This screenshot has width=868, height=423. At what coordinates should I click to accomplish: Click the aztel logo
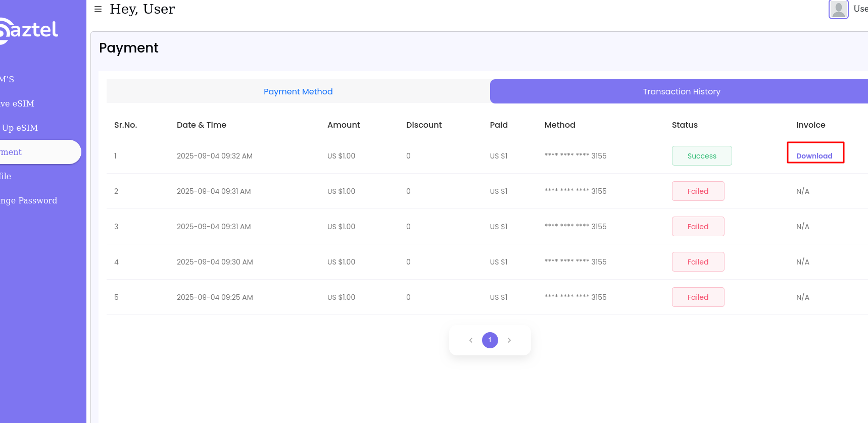pyautogui.click(x=29, y=30)
